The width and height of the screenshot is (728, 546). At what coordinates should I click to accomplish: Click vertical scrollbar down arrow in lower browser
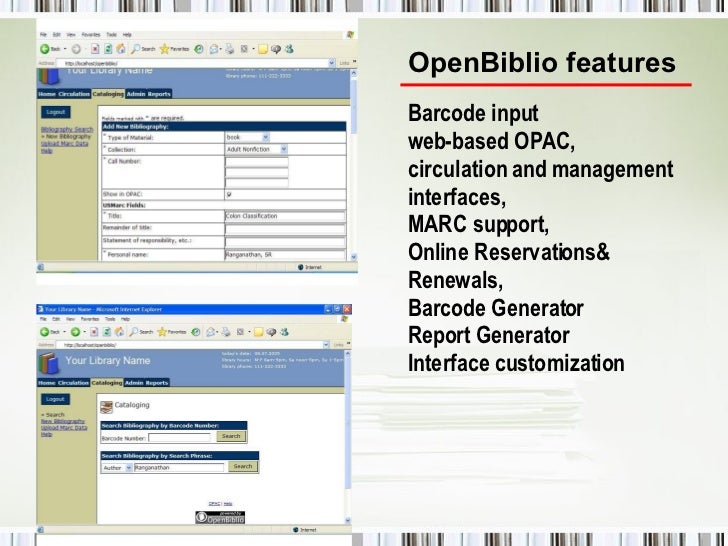click(348, 520)
